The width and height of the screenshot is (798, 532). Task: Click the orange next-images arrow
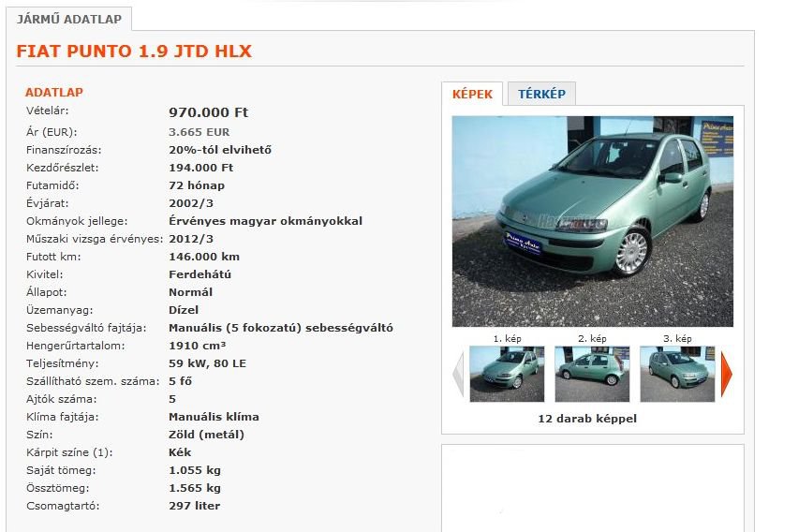tap(726, 375)
